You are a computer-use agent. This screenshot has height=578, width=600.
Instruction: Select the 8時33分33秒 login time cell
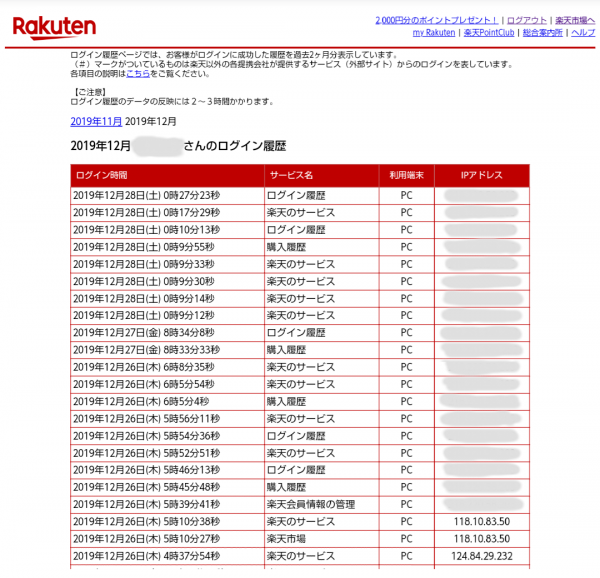pyautogui.click(x=167, y=350)
